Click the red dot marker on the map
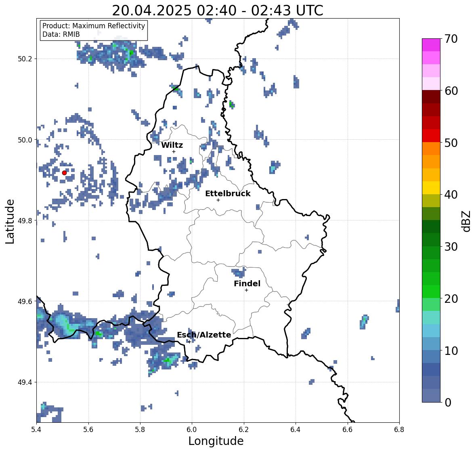The height and width of the screenshot is (451, 476). (64, 173)
